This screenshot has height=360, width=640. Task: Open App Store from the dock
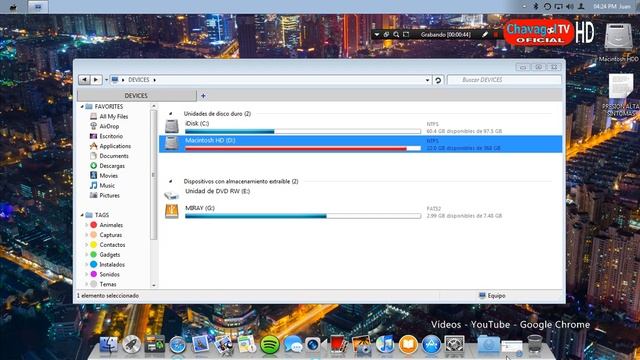[x=431, y=345]
